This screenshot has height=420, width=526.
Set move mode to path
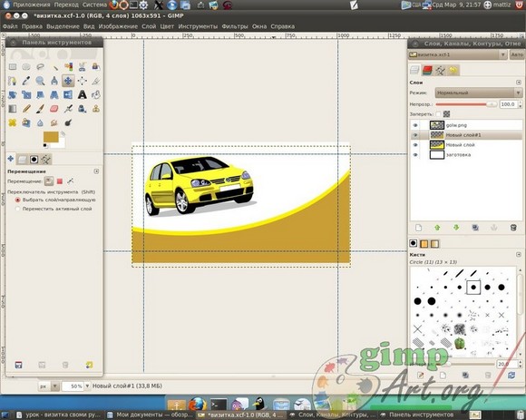coord(70,181)
